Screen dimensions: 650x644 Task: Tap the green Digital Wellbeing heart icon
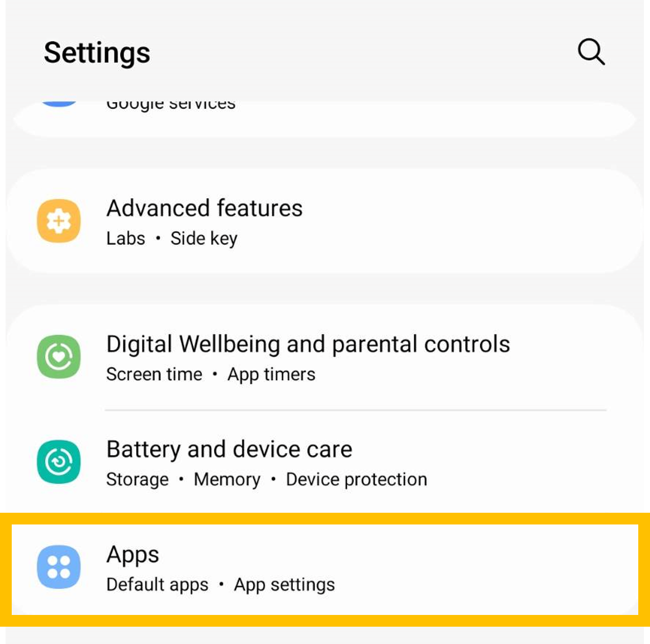[x=59, y=356]
